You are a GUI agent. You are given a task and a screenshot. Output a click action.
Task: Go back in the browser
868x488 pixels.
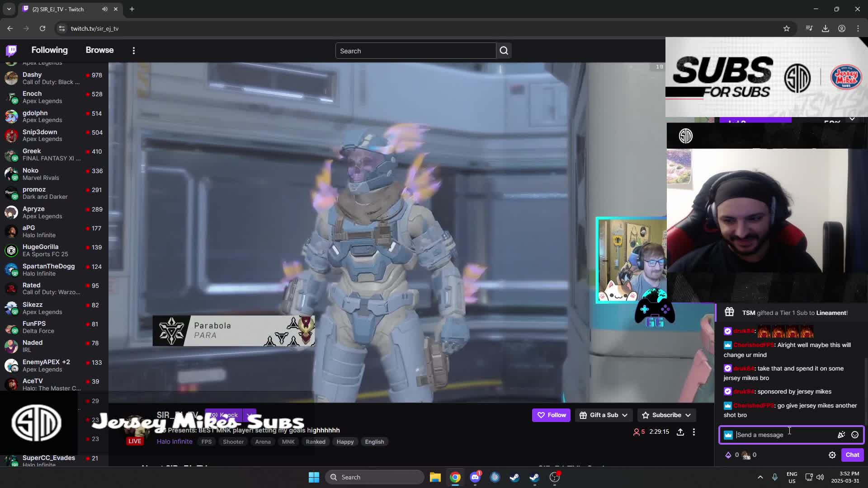coord(10,28)
